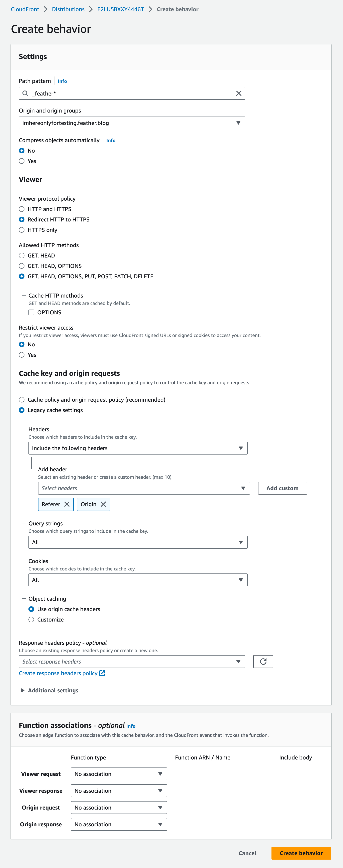Select HTTPS only viewer protocol policy
This screenshot has width=343, height=868.
click(22, 230)
